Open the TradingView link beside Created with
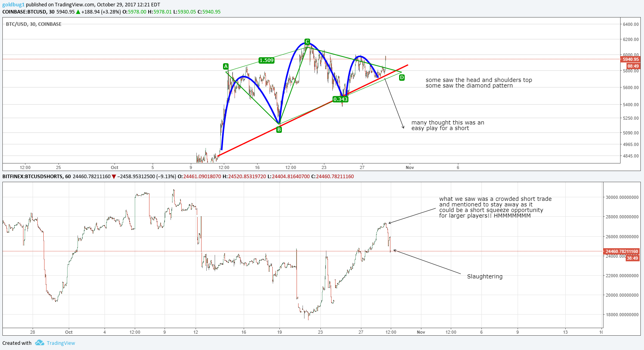Viewport: 644px width, 350px height. tap(61, 343)
